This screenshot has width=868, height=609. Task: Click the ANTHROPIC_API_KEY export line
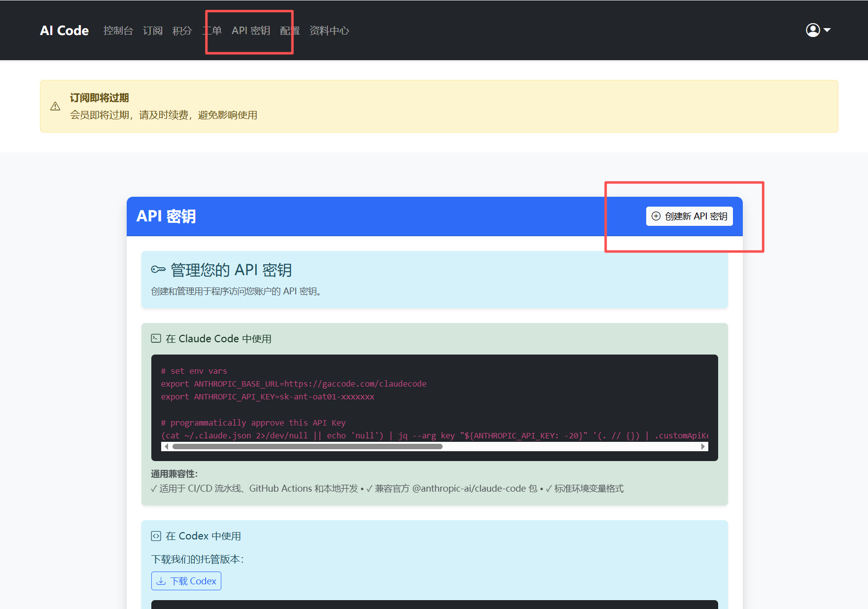[268, 396]
